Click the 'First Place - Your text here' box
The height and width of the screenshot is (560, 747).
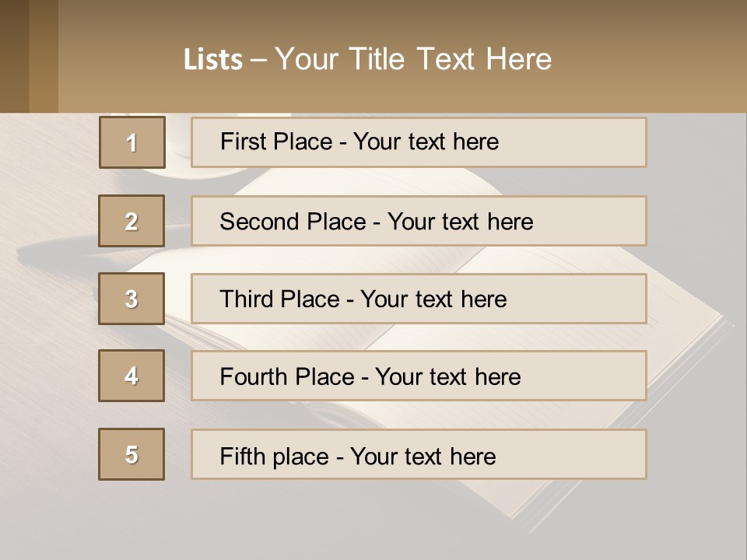pos(419,142)
